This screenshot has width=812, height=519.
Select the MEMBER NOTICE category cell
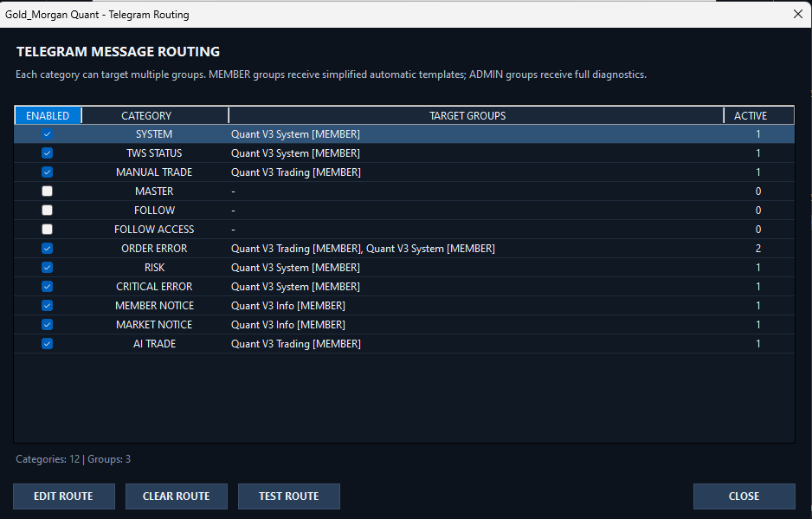154,306
